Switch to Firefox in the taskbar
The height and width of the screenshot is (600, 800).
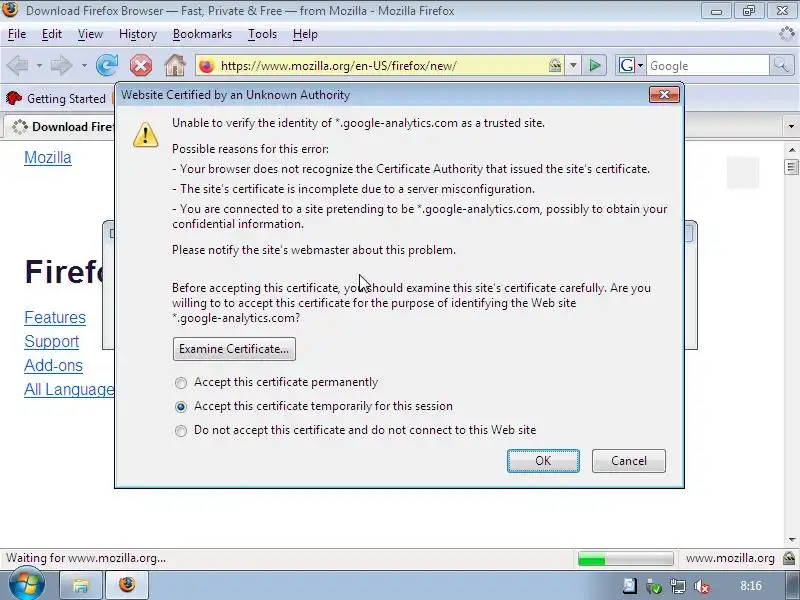pyautogui.click(x=127, y=585)
